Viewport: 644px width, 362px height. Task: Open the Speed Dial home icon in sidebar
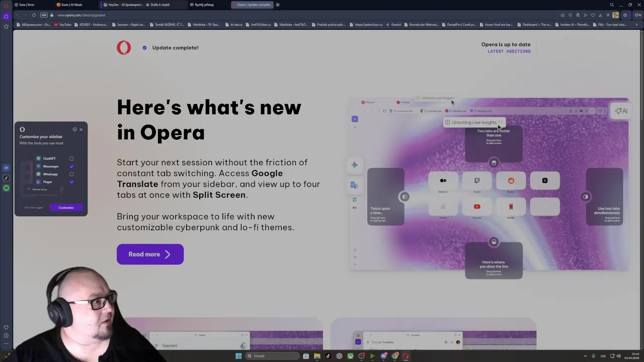[x=6, y=16]
